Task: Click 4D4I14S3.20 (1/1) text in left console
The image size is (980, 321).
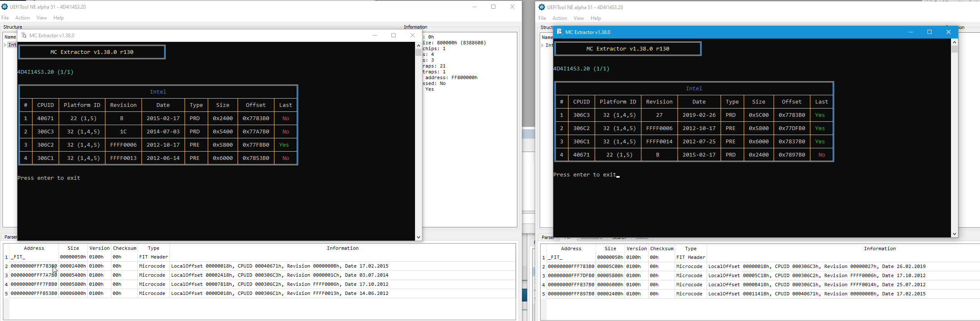Action: pyautogui.click(x=45, y=72)
